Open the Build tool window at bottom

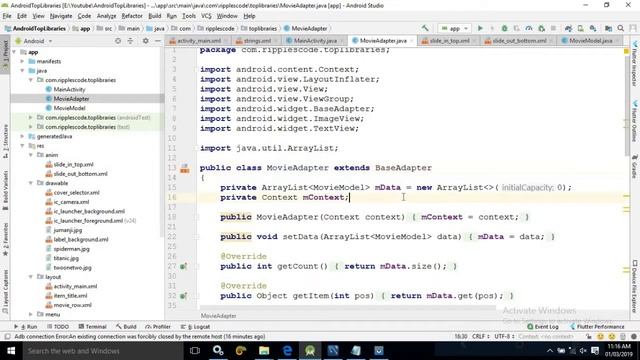click(x=126, y=327)
